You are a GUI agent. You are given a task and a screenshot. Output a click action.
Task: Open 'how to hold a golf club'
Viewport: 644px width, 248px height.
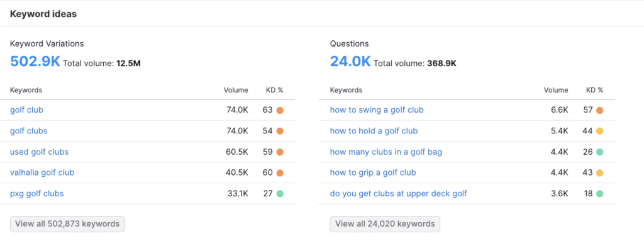click(374, 131)
